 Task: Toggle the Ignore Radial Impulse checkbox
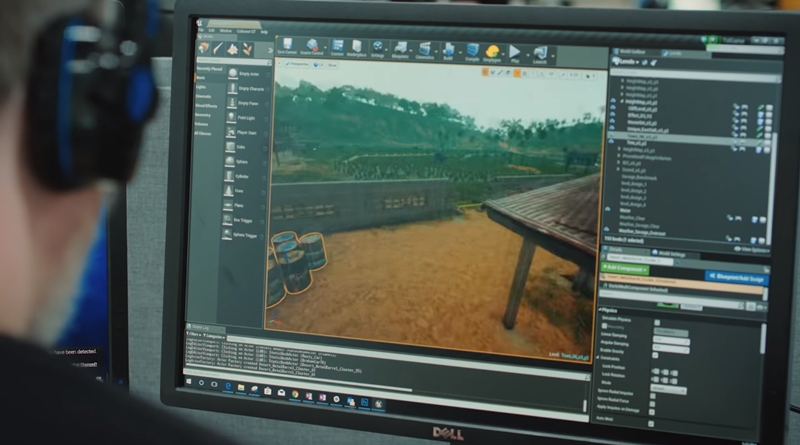coord(653,396)
